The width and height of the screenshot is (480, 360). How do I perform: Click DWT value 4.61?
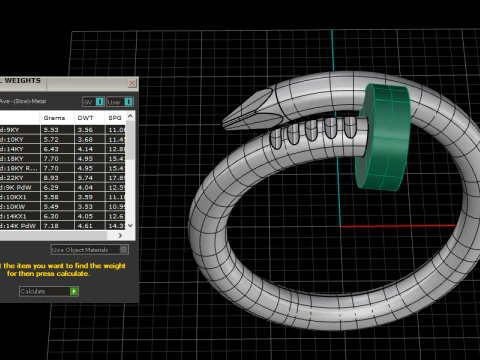85,226
